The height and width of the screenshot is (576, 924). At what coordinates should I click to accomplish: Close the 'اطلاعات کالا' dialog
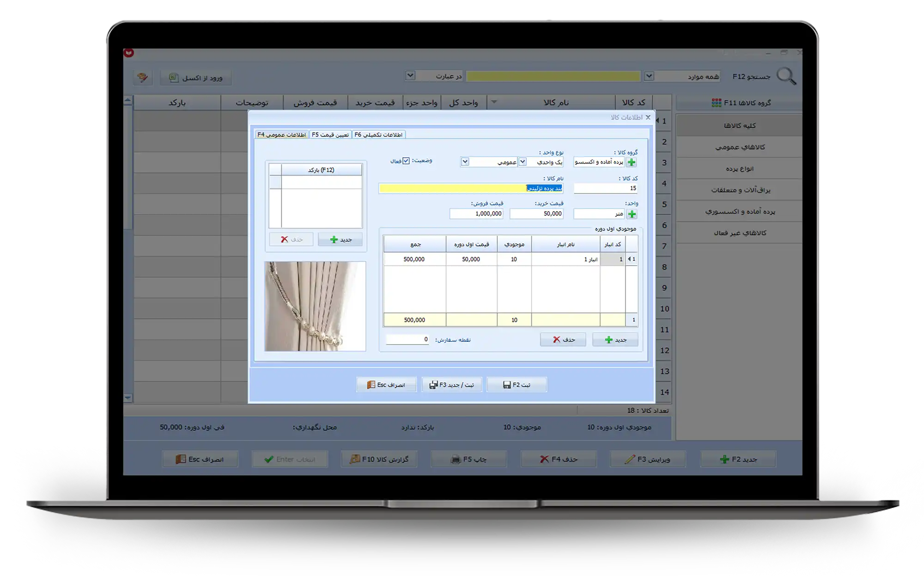(648, 117)
